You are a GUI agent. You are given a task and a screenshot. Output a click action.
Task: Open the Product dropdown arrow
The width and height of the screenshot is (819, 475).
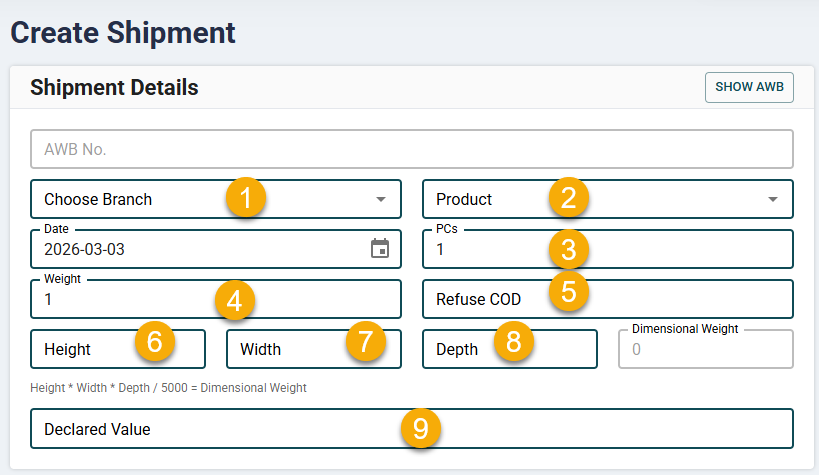pos(772,199)
